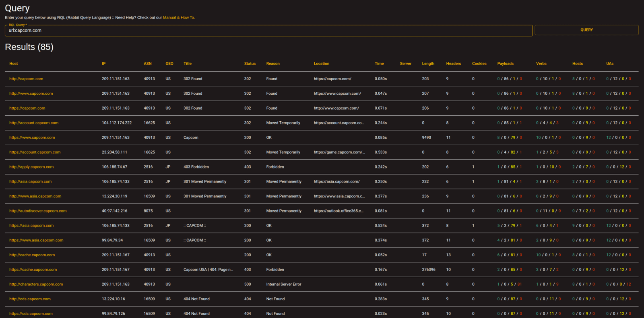Viewport: 644px width, 318px height.
Task: Select the location https://game.capcom.com/...
Action: coord(339,152)
